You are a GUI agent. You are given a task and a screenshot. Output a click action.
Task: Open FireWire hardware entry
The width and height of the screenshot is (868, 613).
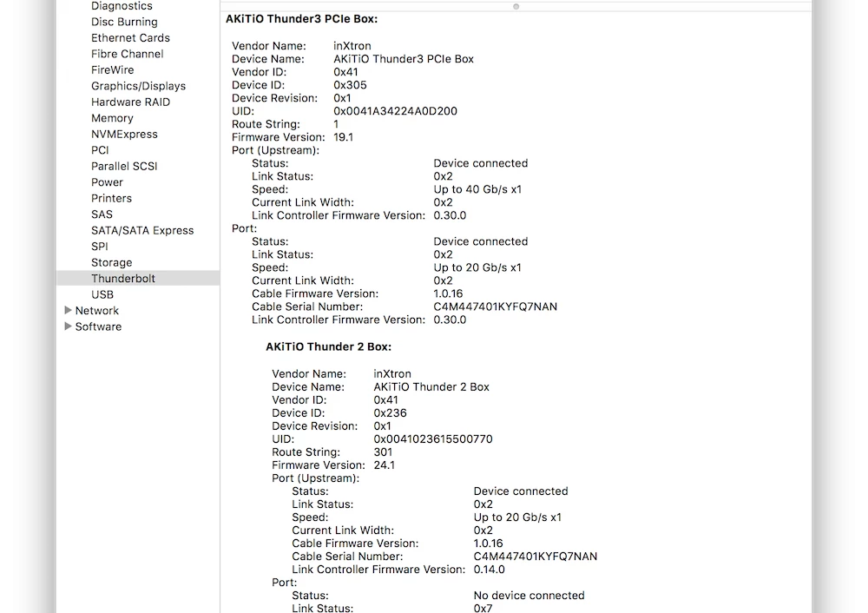coord(112,69)
